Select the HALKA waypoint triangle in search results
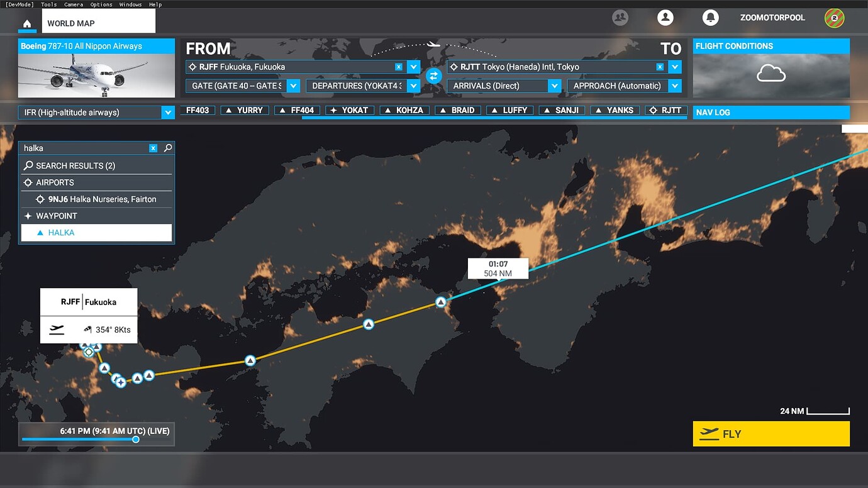The height and width of the screenshot is (488, 868). pos(39,232)
